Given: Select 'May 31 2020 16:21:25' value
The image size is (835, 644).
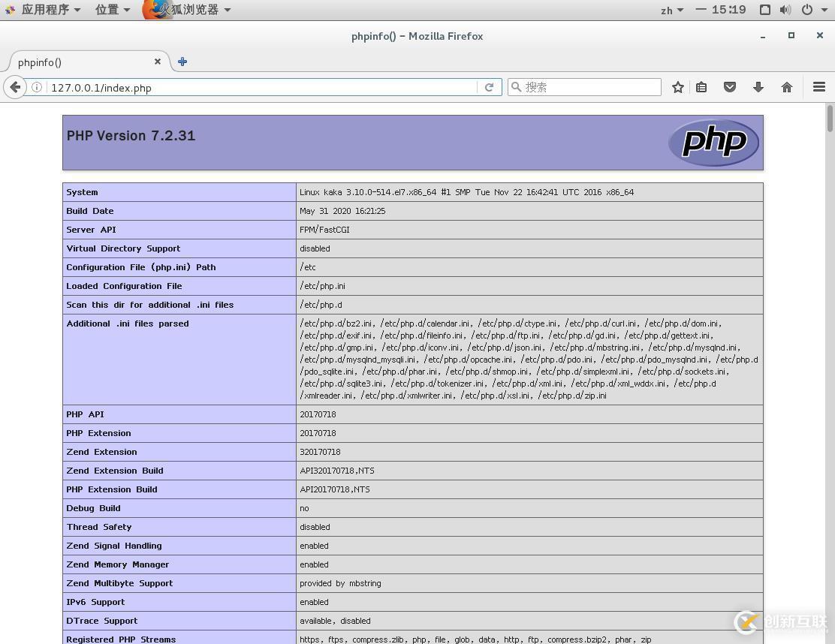Looking at the screenshot, I should 342,211.
